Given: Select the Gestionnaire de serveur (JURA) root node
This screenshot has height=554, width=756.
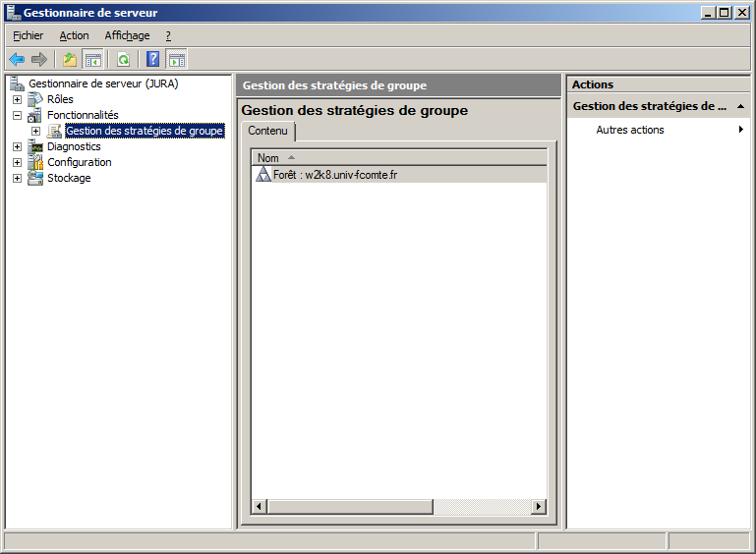Looking at the screenshot, I should (x=103, y=83).
